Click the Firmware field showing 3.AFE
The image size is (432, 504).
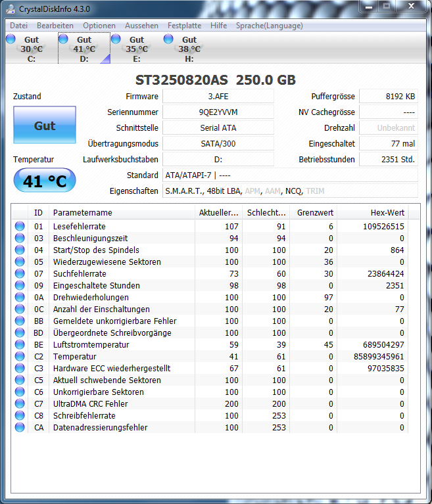point(218,97)
